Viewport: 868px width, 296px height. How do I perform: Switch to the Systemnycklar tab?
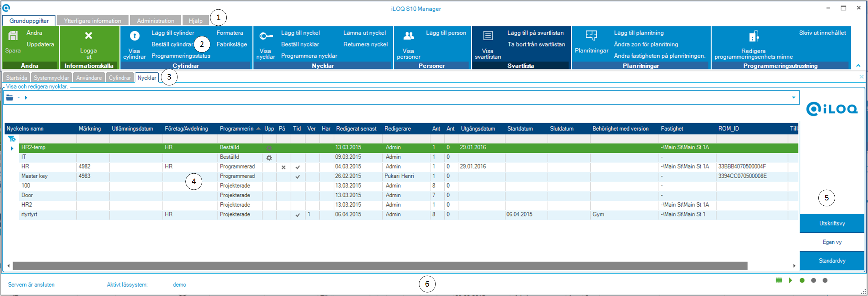pos(51,77)
